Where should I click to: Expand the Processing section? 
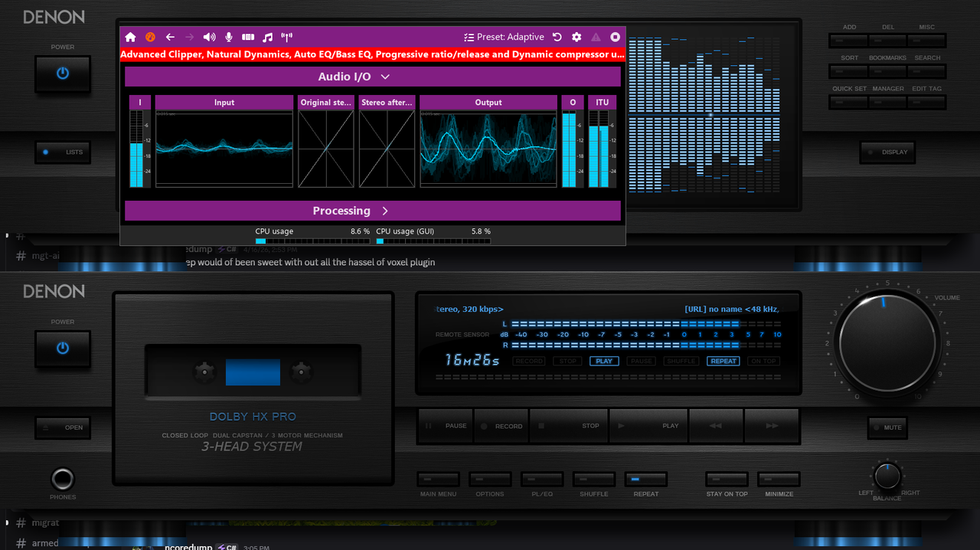[x=373, y=211]
